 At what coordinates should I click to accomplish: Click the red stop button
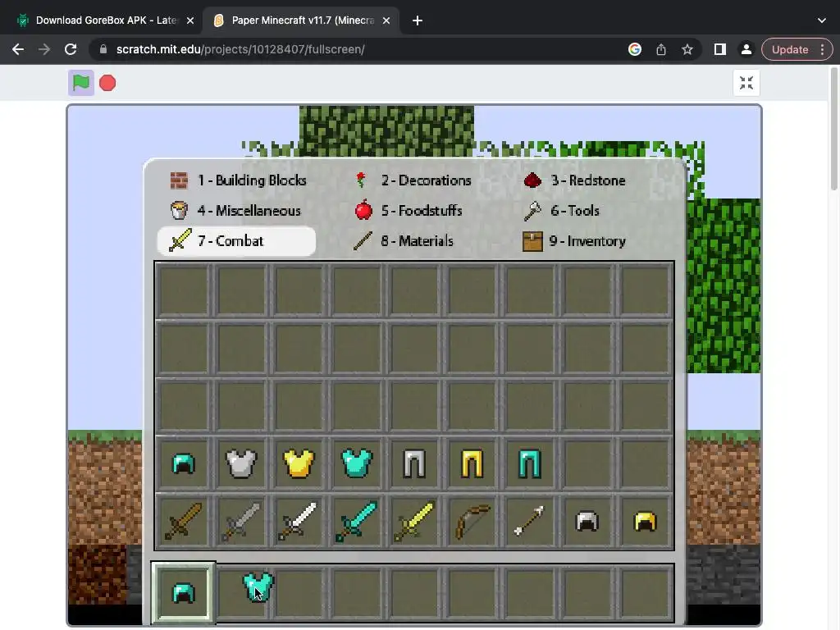pos(107,83)
